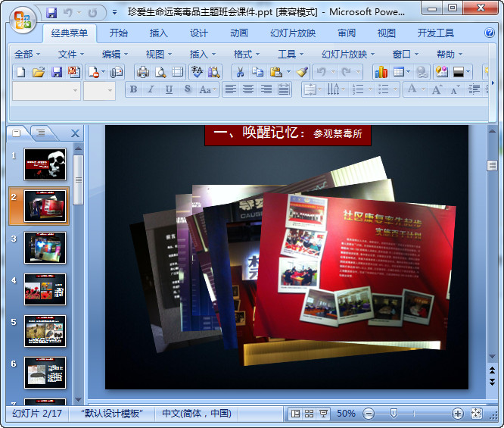The height and width of the screenshot is (428, 504).
Task: Copy selection with the copy icon
Action: (x=257, y=72)
